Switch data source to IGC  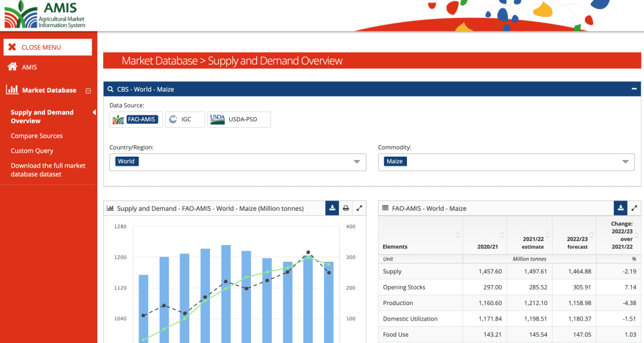click(x=185, y=119)
